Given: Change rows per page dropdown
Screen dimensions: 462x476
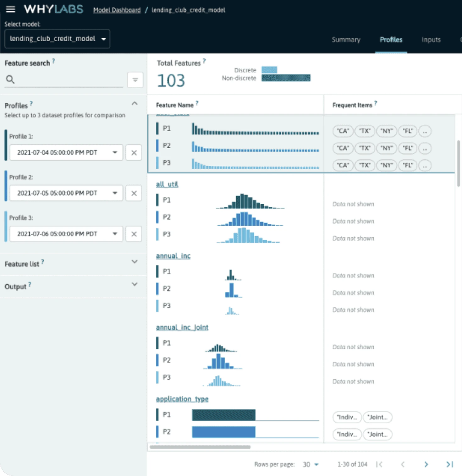Looking at the screenshot, I should pyautogui.click(x=311, y=464).
